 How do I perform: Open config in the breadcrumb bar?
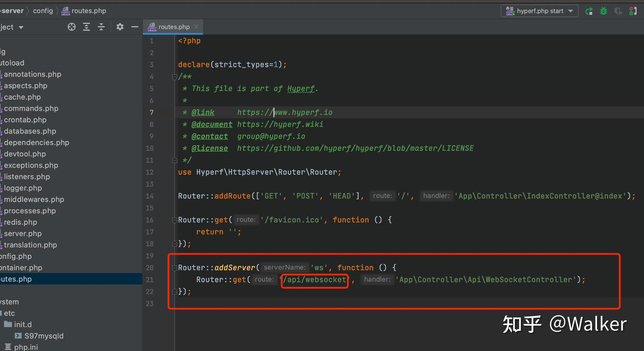43,10
